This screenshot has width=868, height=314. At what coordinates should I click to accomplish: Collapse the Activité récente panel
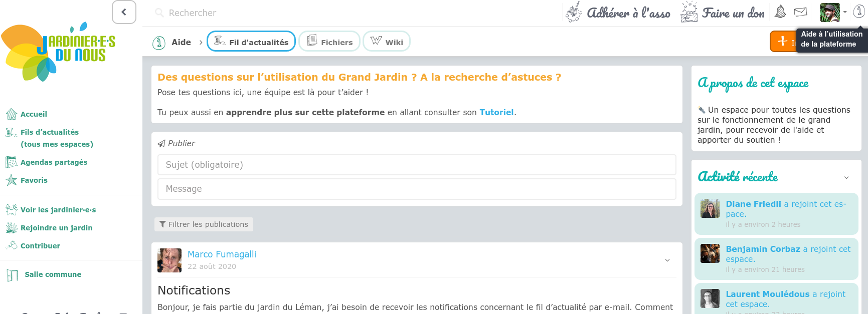pyautogui.click(x=846, y=178)
